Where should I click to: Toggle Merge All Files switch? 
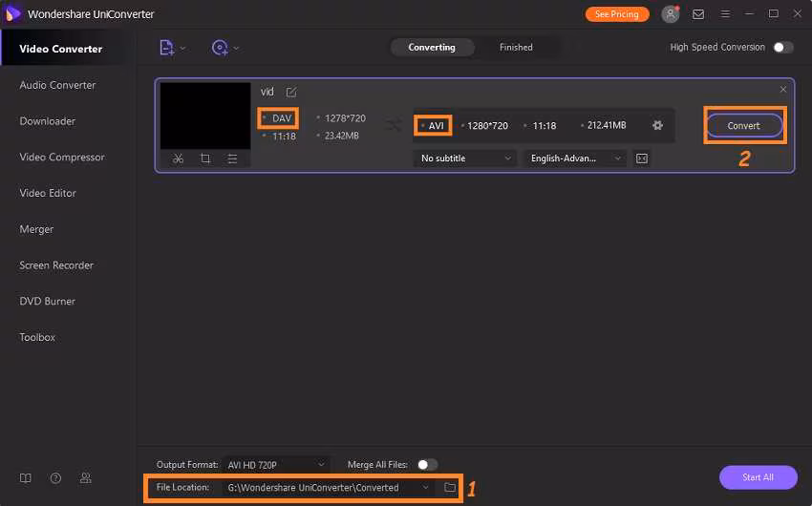(427, 465)
